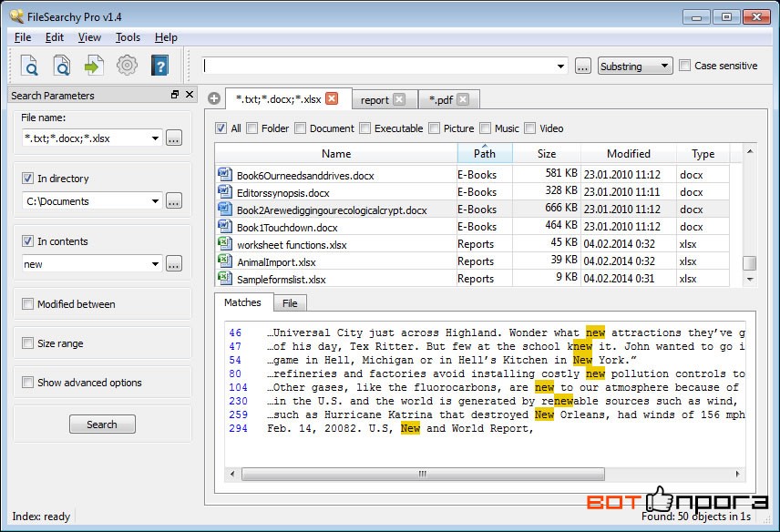780x532 pixels.
Task: Click the search-in-results toolbar icon
Action: 62,66
